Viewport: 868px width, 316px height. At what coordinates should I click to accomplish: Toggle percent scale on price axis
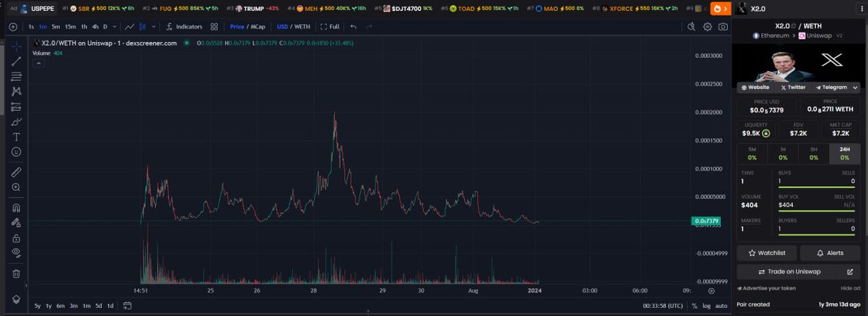click(694, 306)
